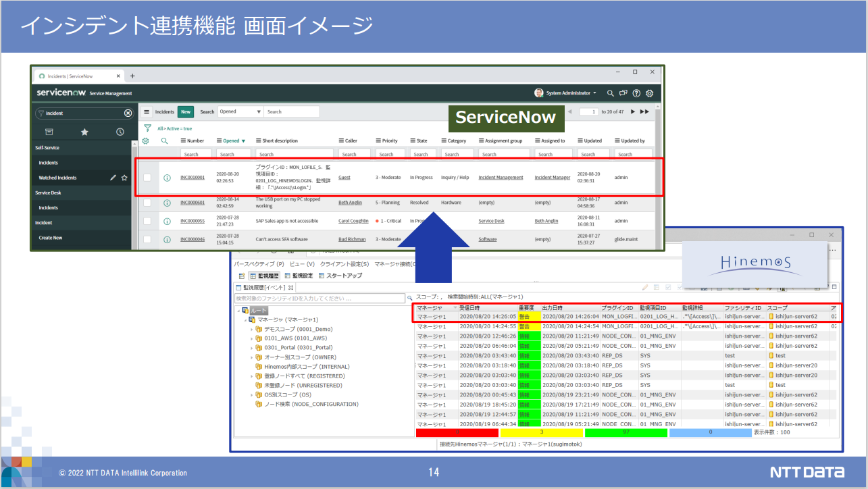This screenshot has width=868, height=489.
Task: Click the page number field showing 1
Action: (589, 111)
